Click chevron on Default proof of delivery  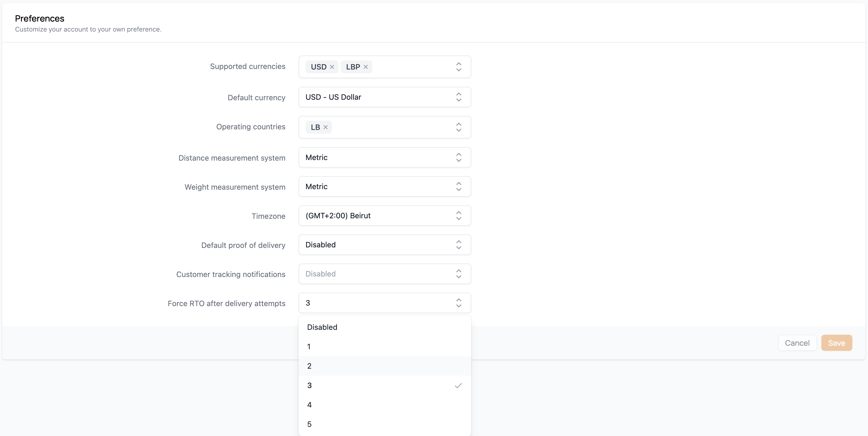pos(459,245)
